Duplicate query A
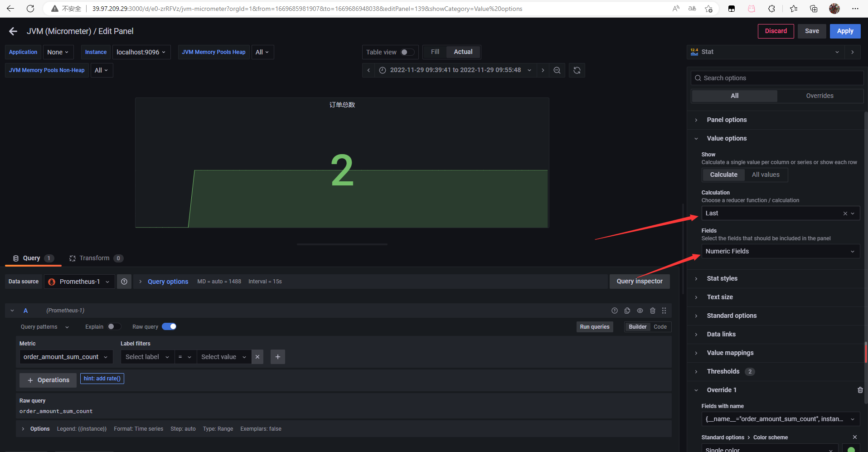868x452 pixels. click(627, 311)
